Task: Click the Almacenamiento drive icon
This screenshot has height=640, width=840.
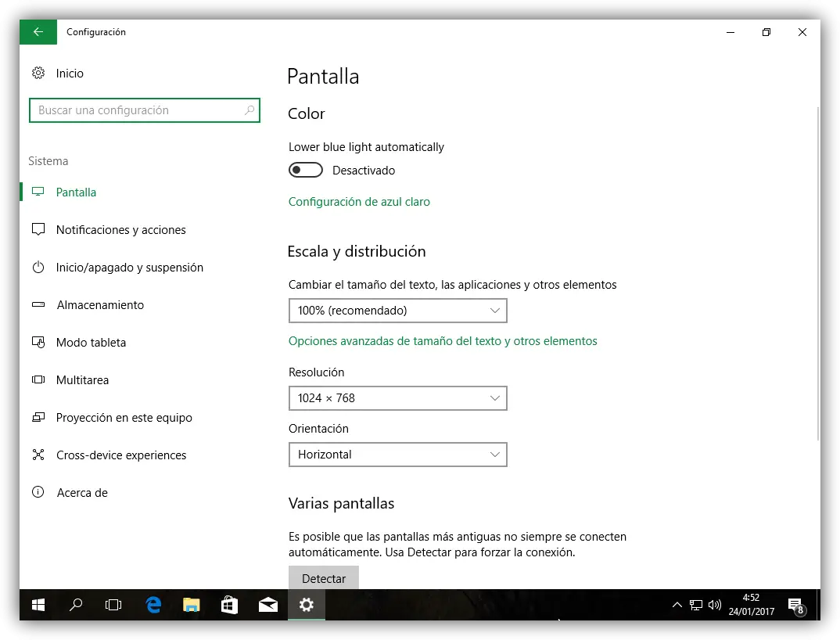Action: tap(38, 304)
